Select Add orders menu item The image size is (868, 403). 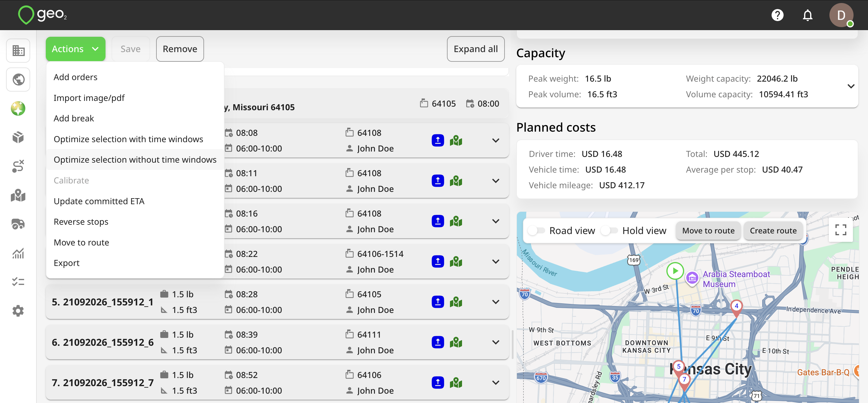(x=135, y=77)
